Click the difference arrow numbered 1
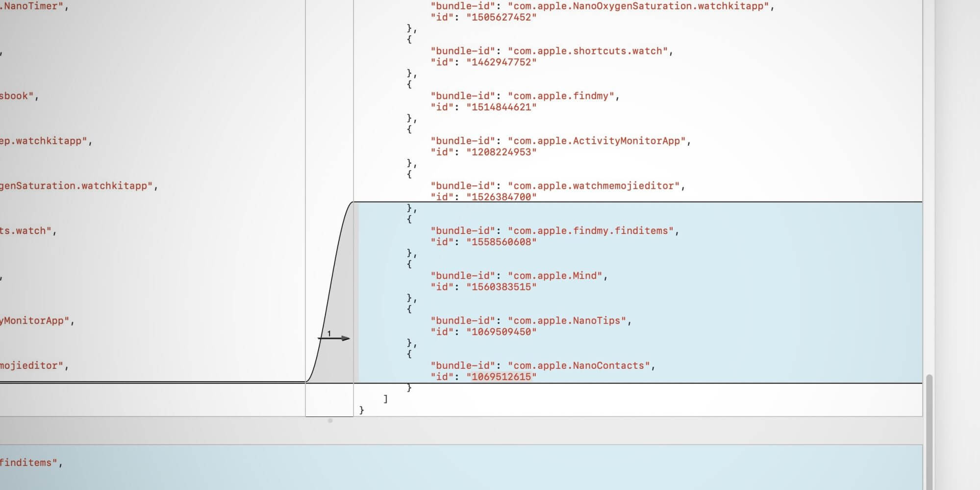Viewport: 980px width, 490px height. point(334,337)
